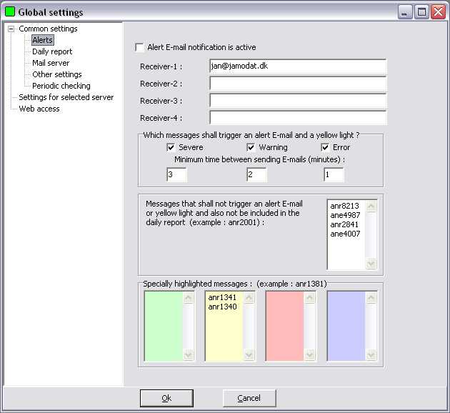Click the green status icon in title bar

point(10,12)
